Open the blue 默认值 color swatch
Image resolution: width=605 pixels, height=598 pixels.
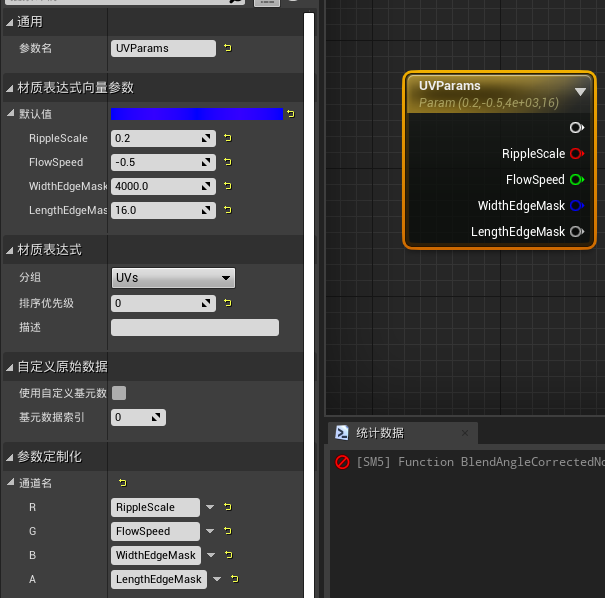tap(197, 114)
